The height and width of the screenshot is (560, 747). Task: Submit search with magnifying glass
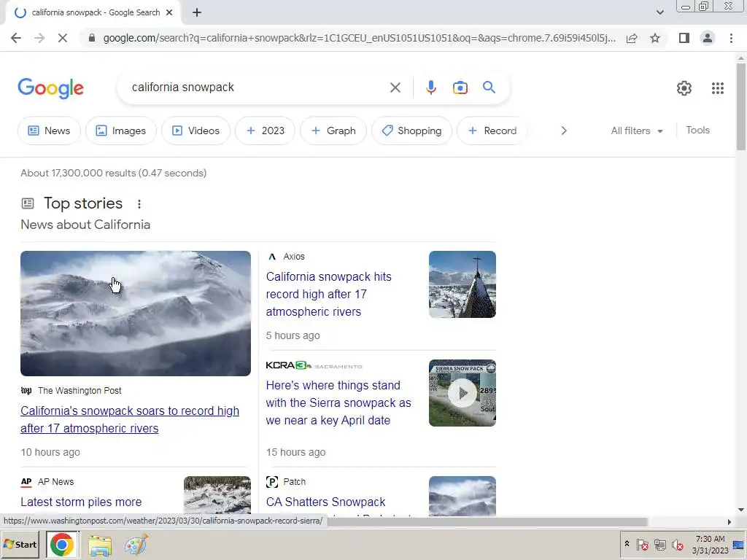489,87
